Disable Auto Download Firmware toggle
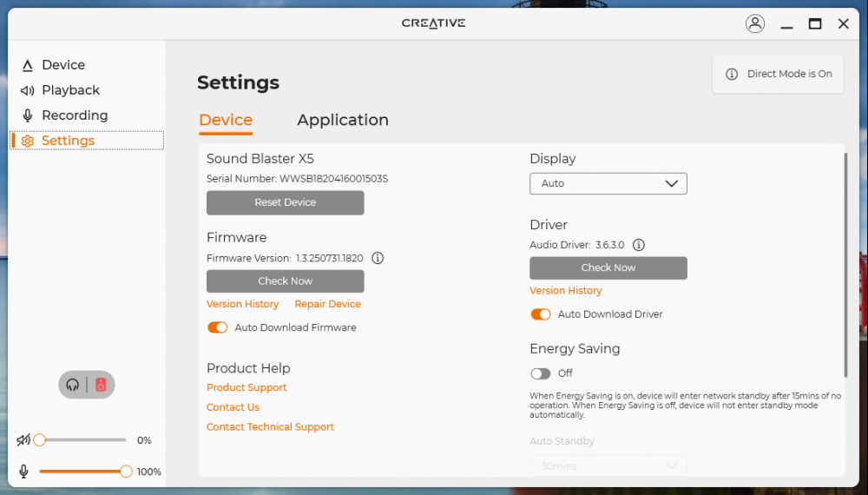 [217, 327]
